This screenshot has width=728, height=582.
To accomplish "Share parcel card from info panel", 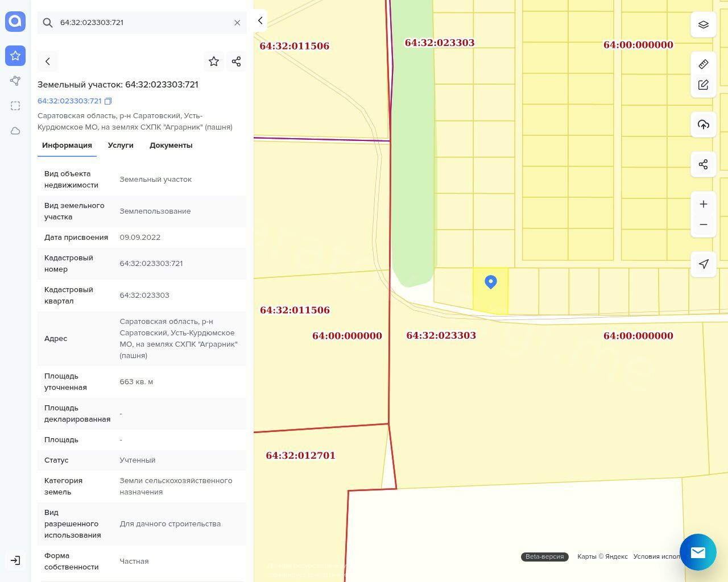I will click(237, 61).
